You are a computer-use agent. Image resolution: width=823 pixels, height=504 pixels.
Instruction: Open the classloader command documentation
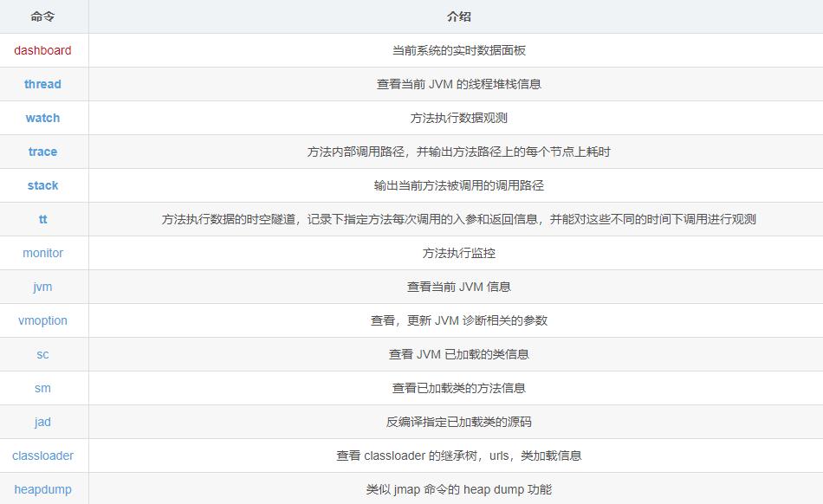[42, 456]
